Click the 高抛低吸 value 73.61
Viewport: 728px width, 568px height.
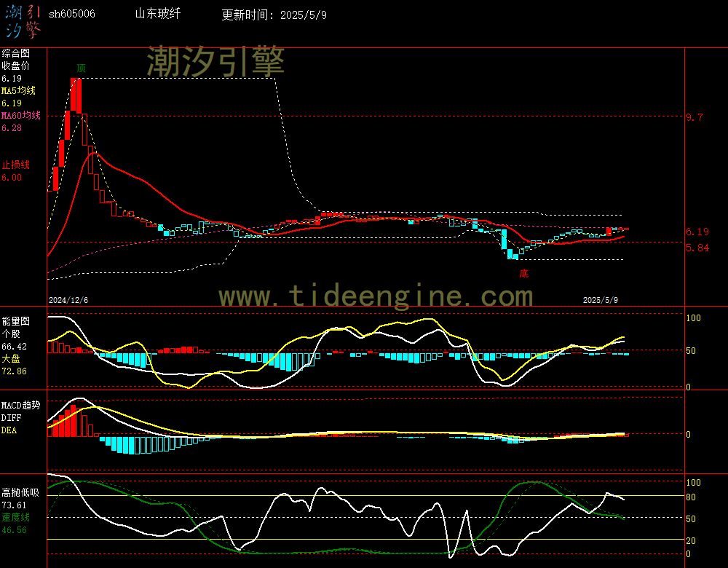pos(15,505)
